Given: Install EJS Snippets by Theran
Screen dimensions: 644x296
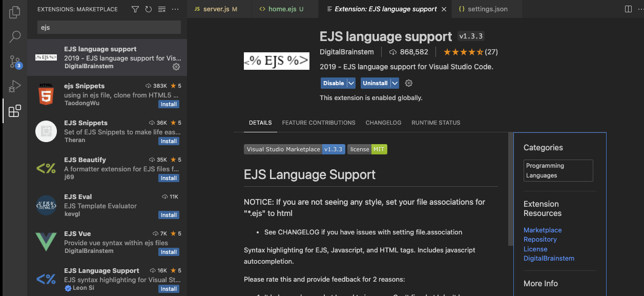Looking at the screenshot, I should pyautogui.click(x=169, y=141).
